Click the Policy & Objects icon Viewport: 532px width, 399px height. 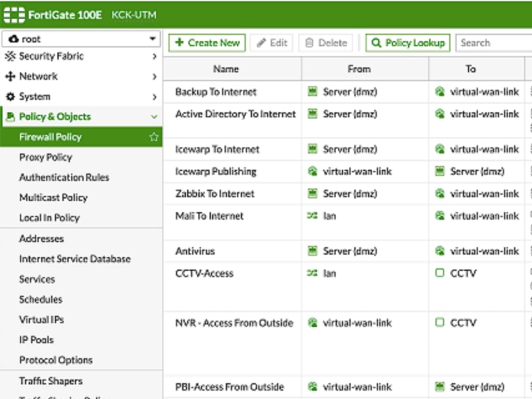point(11,117)
